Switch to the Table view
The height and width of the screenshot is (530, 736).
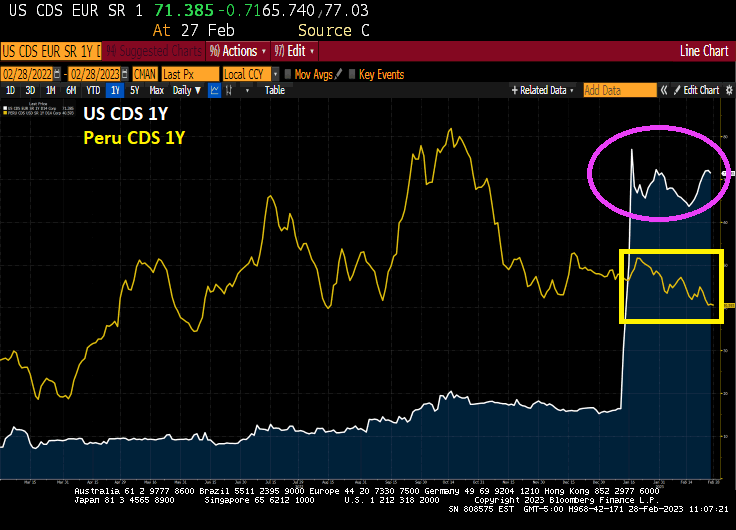[x=274, y=90]
